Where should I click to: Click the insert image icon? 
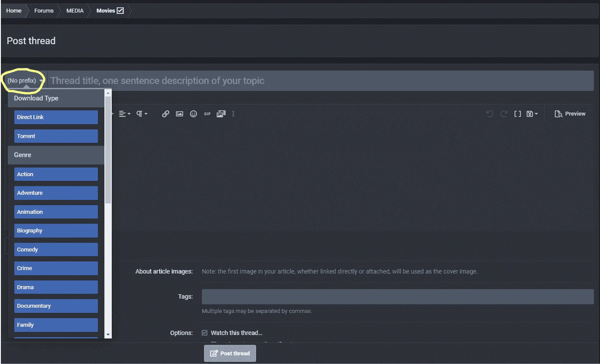[x=179, y=114]
